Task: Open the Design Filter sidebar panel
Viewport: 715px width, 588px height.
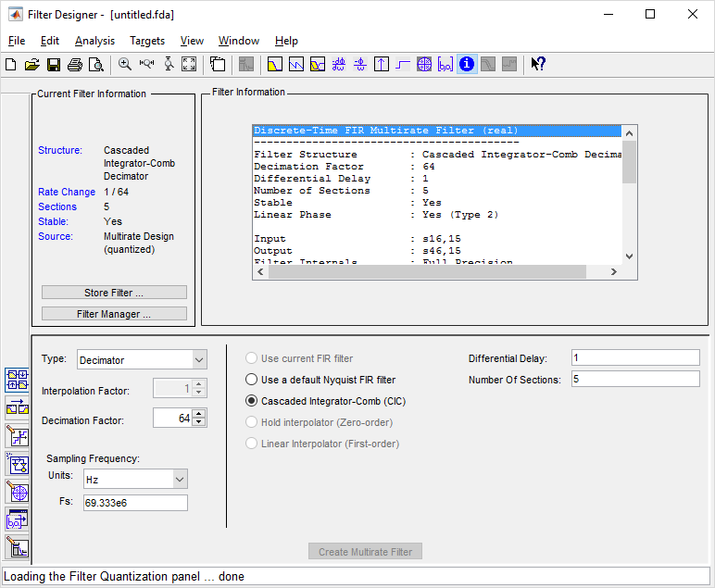Action: pos(17,546)
